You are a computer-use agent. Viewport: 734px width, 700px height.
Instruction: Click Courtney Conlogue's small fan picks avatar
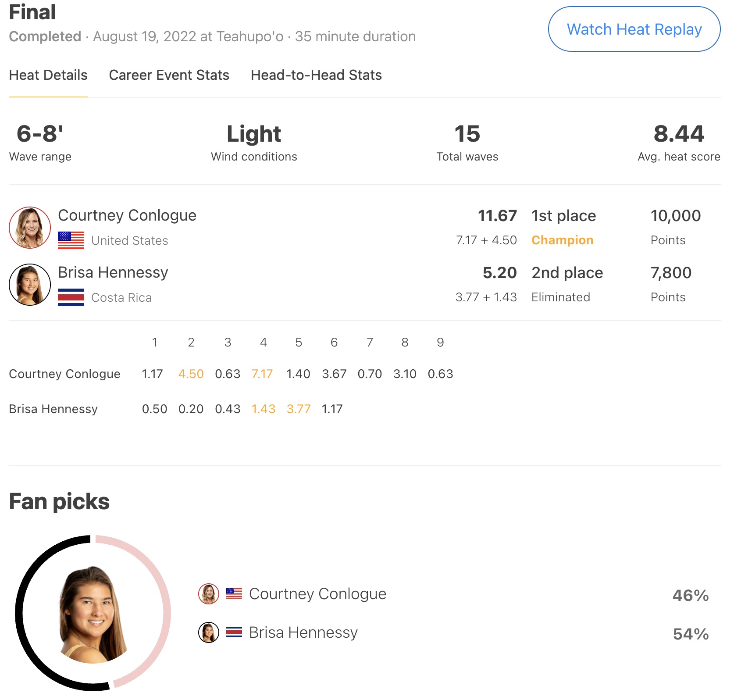[x=209, y=594]
